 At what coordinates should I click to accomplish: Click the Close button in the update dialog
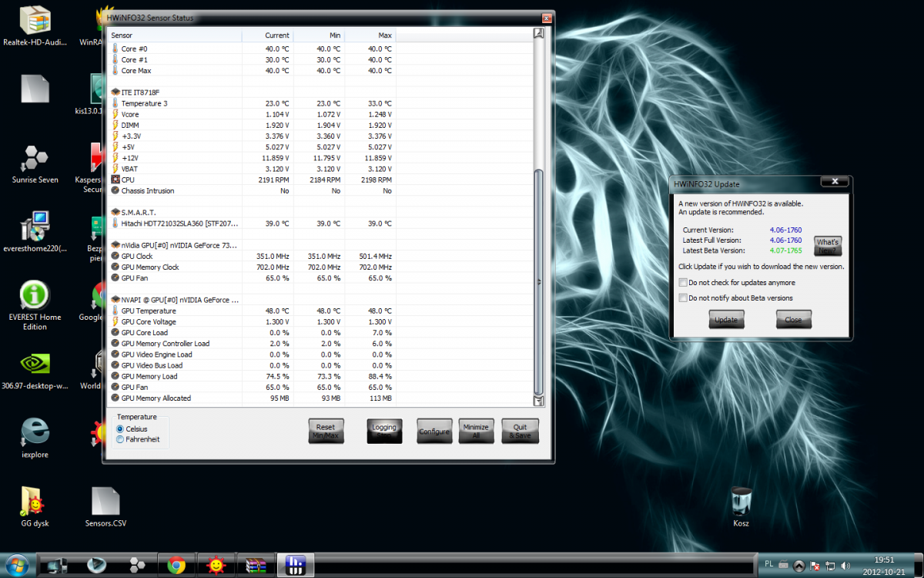[793, 319]
